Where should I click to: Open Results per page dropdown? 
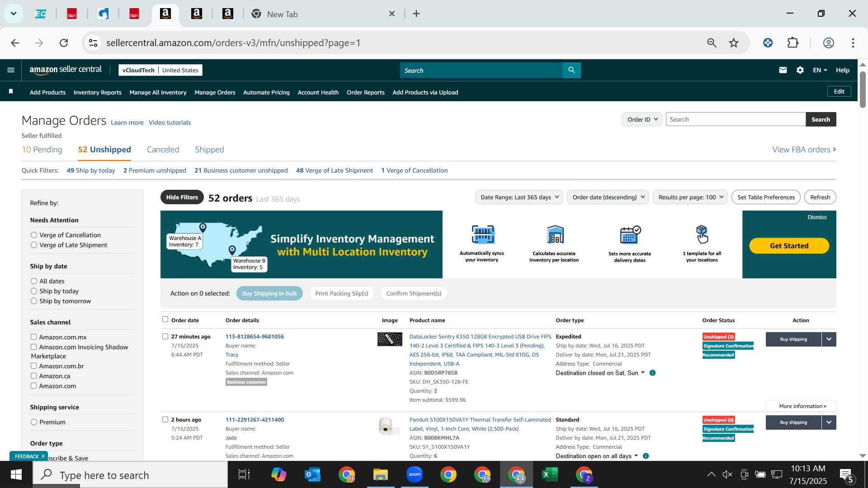tap(690, 197)
